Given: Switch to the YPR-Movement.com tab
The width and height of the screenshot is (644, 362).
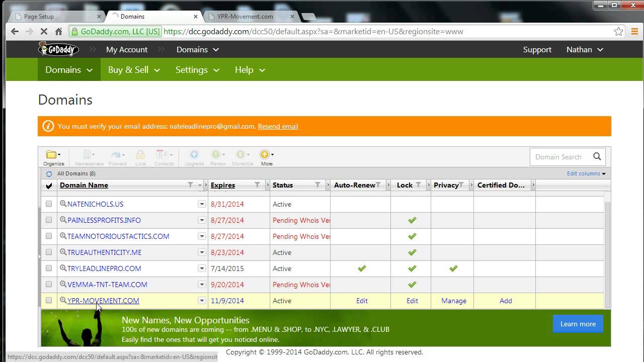Looking at the screenshot, I should 252,16.
